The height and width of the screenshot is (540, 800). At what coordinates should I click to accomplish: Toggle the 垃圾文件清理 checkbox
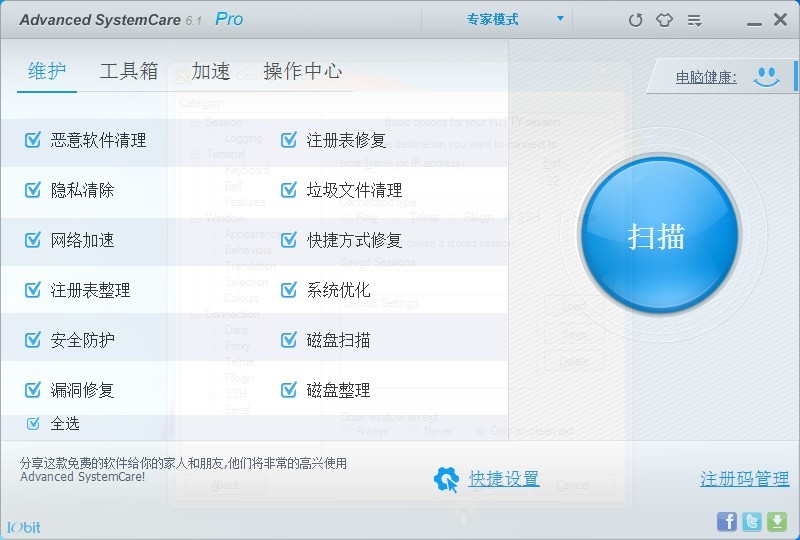tap(289, 190)
